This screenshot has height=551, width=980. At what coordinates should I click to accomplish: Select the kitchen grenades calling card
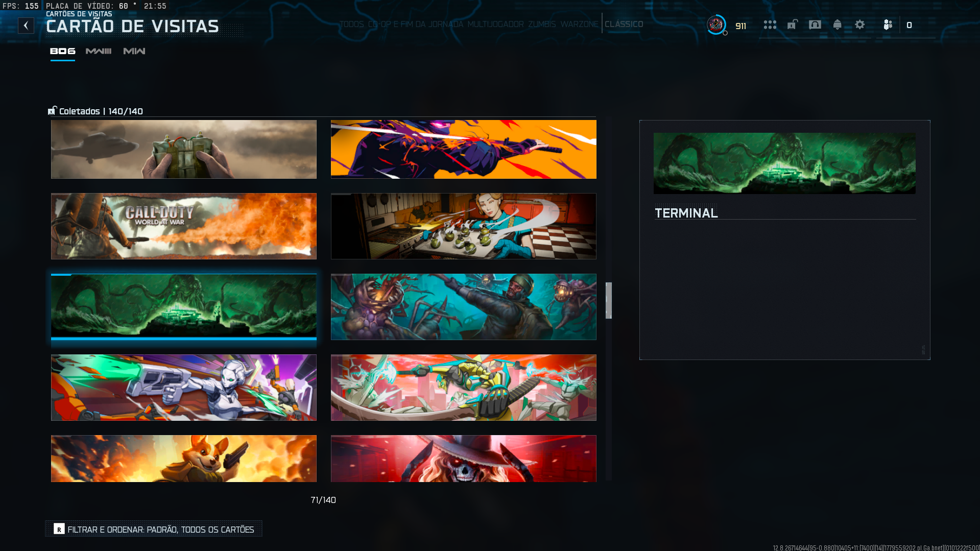point(464,226)
